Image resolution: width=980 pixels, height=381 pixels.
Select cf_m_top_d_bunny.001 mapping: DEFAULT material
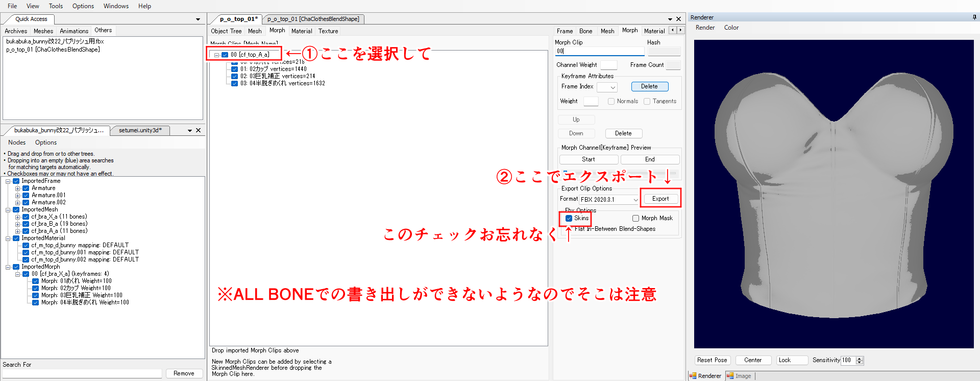[x=85, y=252]
